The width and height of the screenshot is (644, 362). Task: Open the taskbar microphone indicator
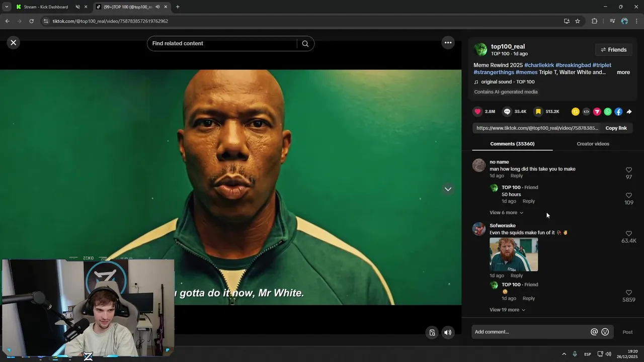point(575,354)
